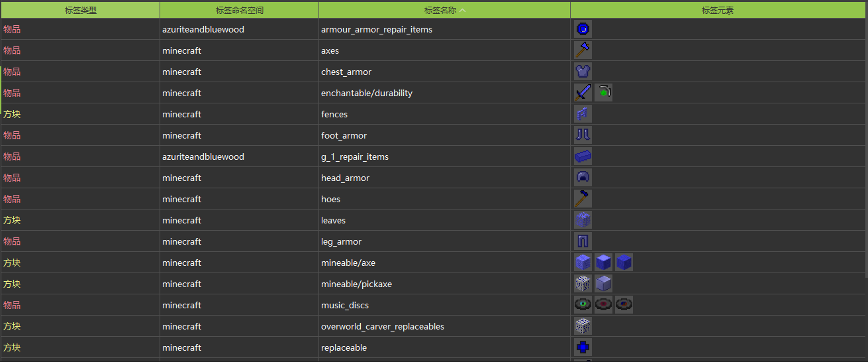Click the 标签元素 column header
Image resolution: width=868 pixels, height=362 pixels.
coord(718,10)
